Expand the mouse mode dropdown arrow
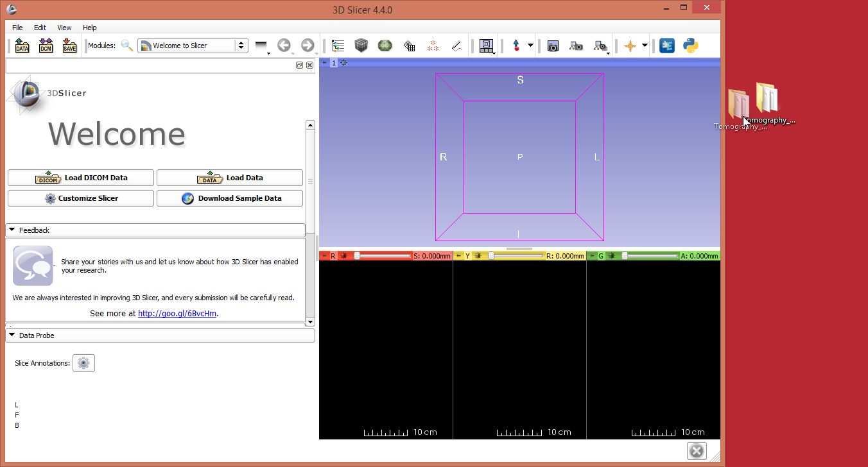Screen dimensions: 868x467 click(530, 46)
